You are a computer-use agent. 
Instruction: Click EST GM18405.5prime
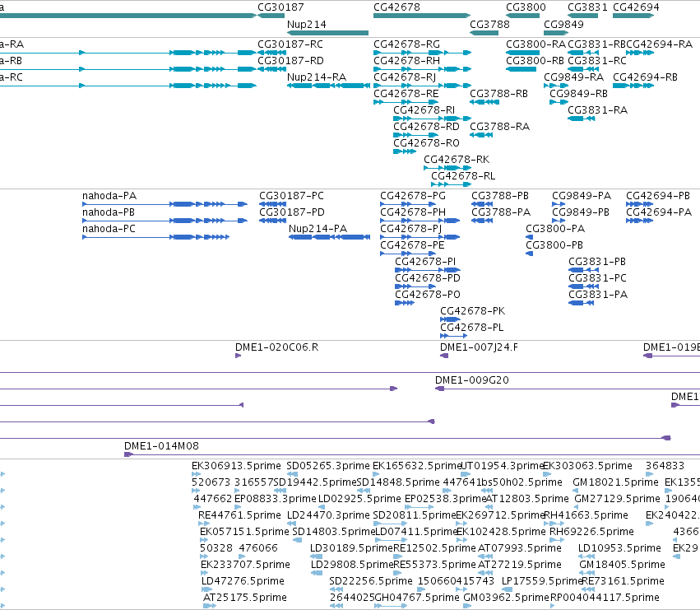tap(622, 565)
